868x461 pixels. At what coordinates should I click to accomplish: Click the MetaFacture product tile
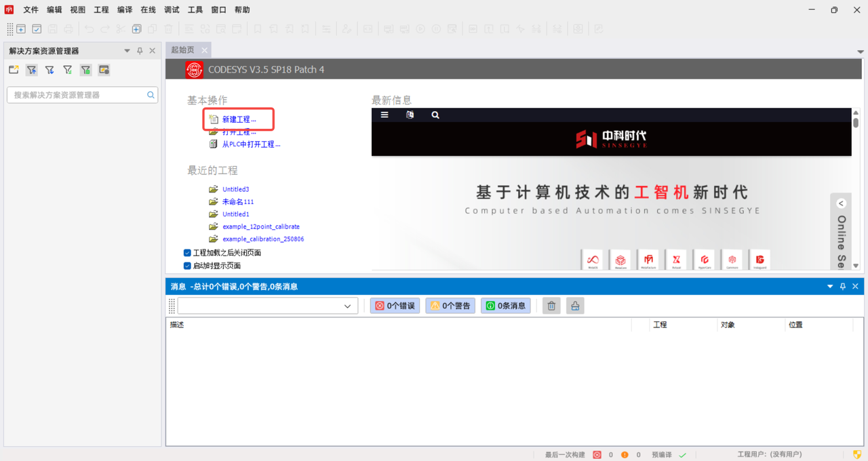(648, 260)
